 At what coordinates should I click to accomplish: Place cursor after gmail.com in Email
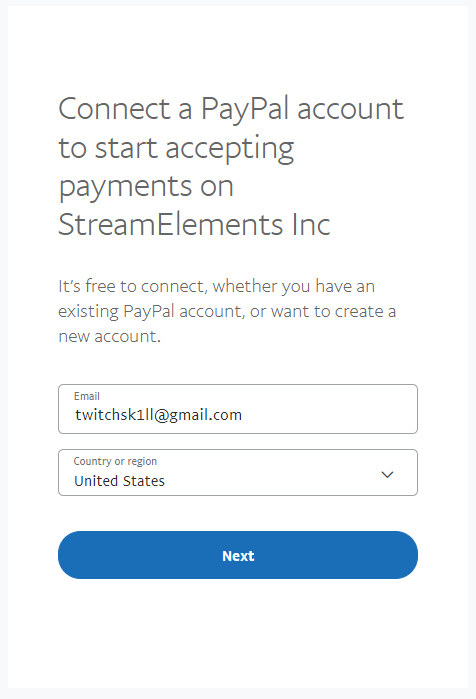tap(244, 415)
